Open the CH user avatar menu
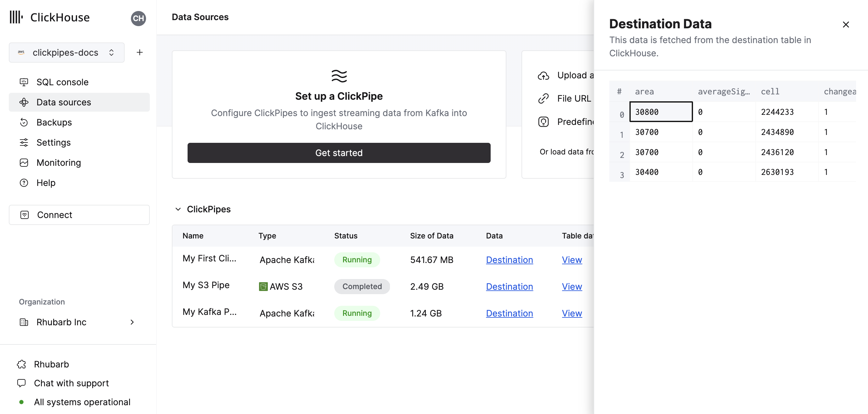Screen dimensions: 868x414 click(138, 18)
